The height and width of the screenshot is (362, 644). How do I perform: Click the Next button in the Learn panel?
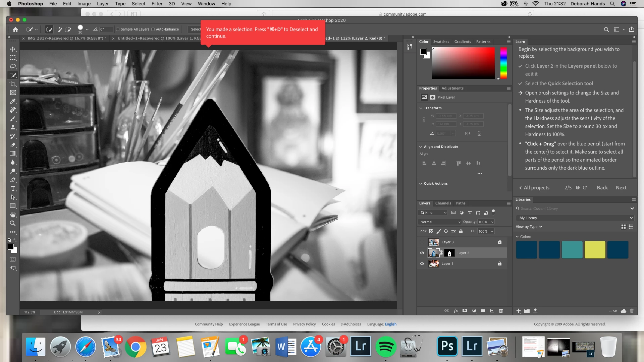tap(621, 188)
